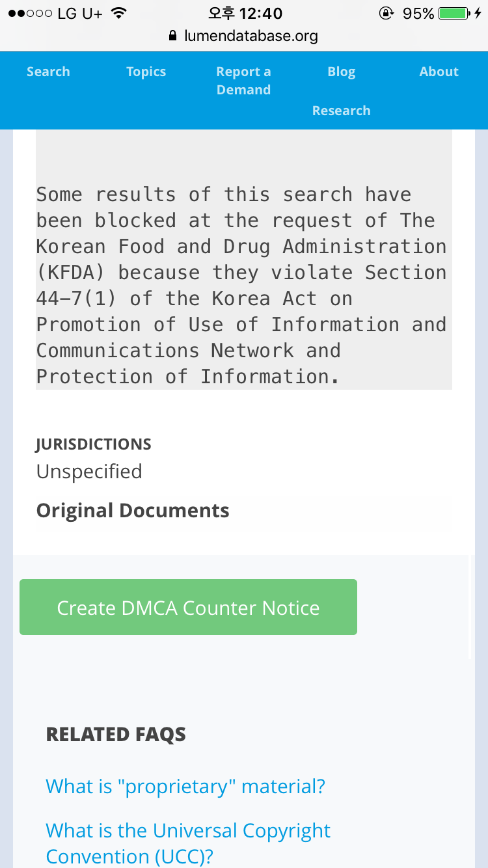Open the 'What is proprietary material?' FAQ

click(185, 787)
